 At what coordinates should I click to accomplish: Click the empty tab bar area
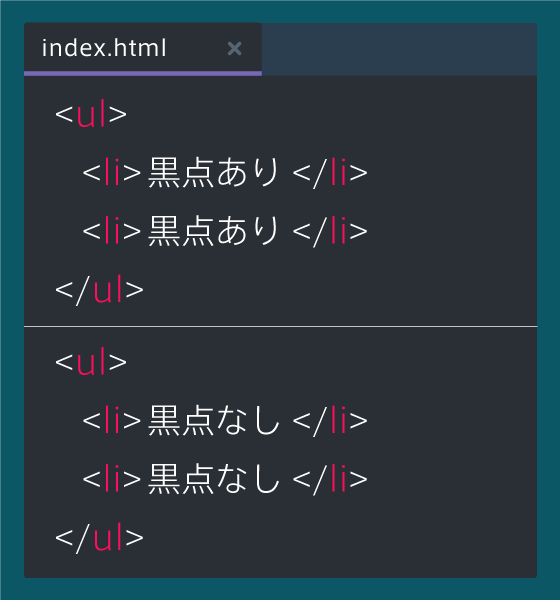pos(399,49)
